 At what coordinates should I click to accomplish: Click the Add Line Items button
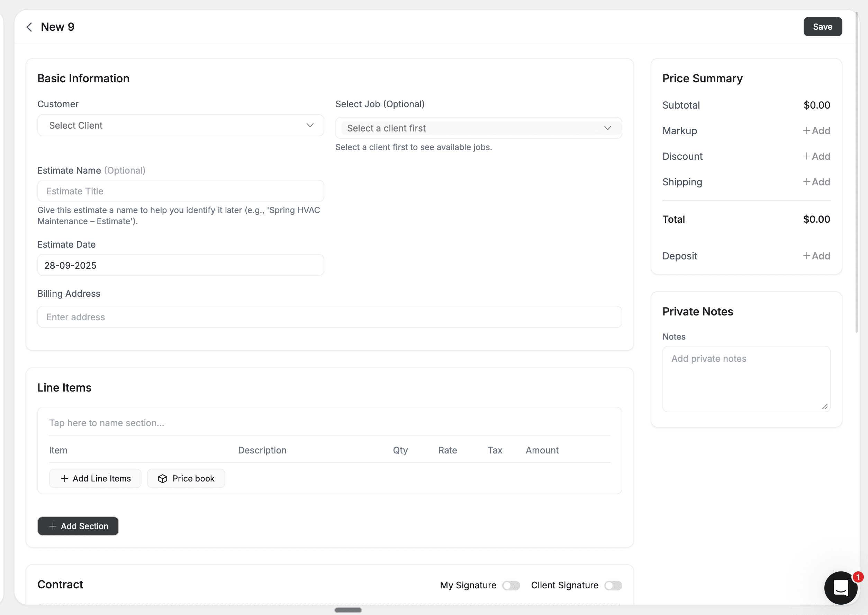click(95, 478)
